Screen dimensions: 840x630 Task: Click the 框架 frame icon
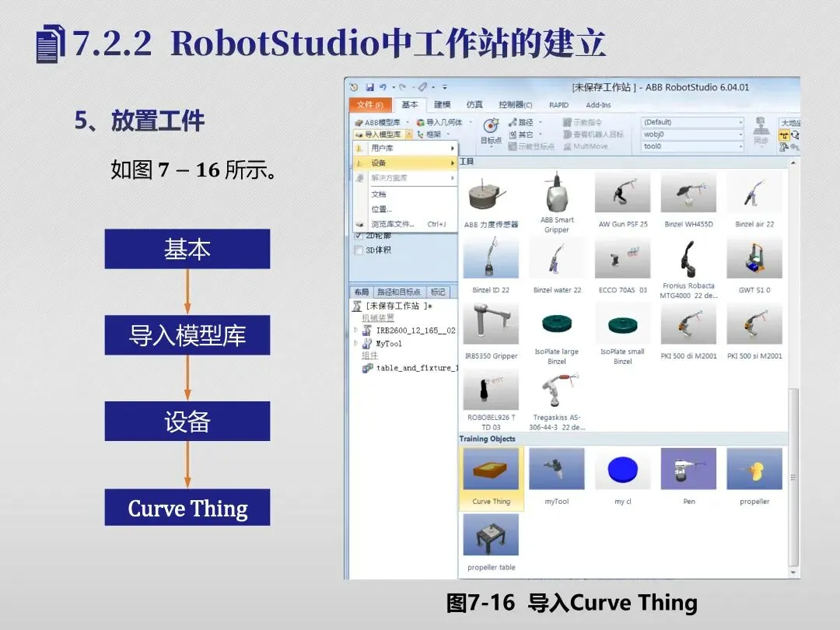[421, 135]
